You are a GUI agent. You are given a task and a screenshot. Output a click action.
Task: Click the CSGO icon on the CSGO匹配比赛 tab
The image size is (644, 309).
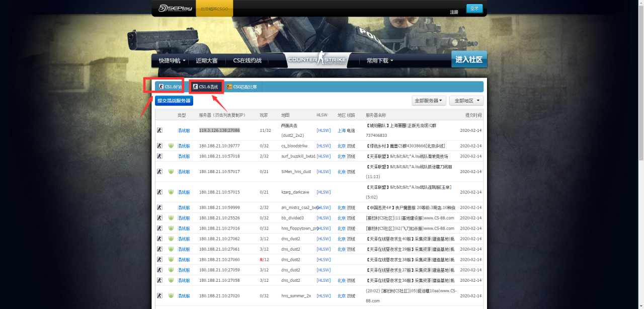click(229, 87)
